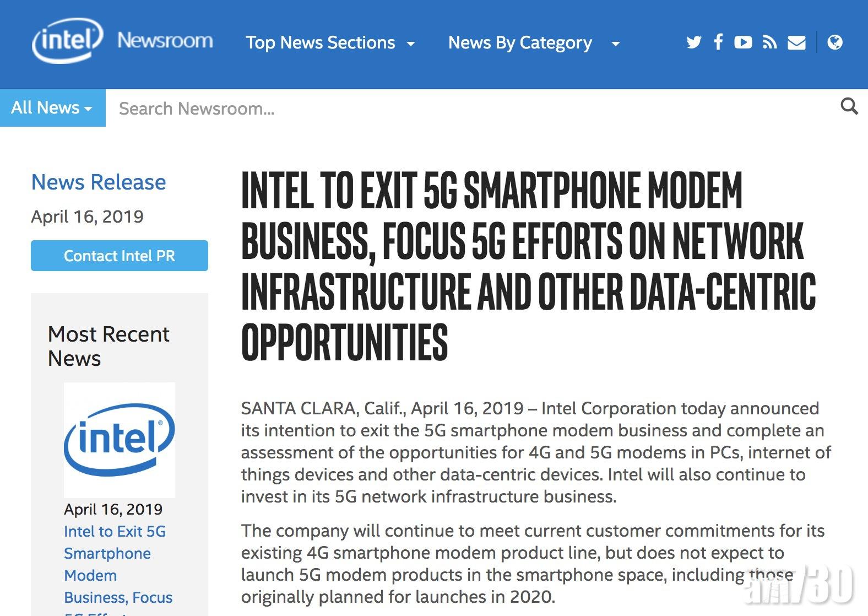Open the Intel logo news thumbnail
This screenshot has width=868, height=616.
click(120, 440)
